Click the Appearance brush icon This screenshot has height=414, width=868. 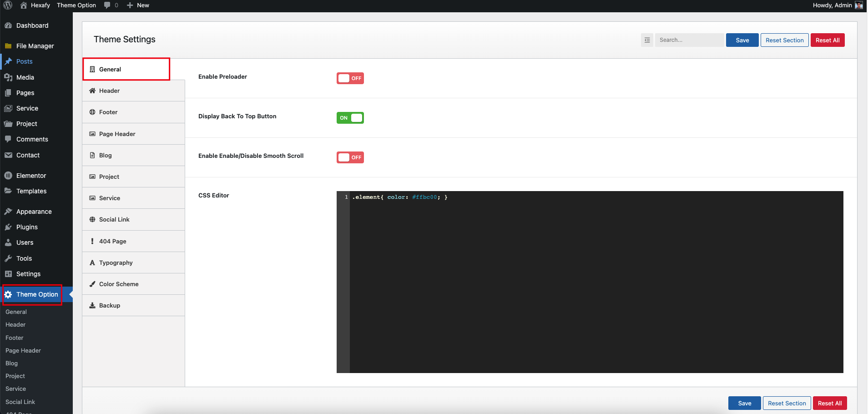pyautogui.click(x=8, y=212)
